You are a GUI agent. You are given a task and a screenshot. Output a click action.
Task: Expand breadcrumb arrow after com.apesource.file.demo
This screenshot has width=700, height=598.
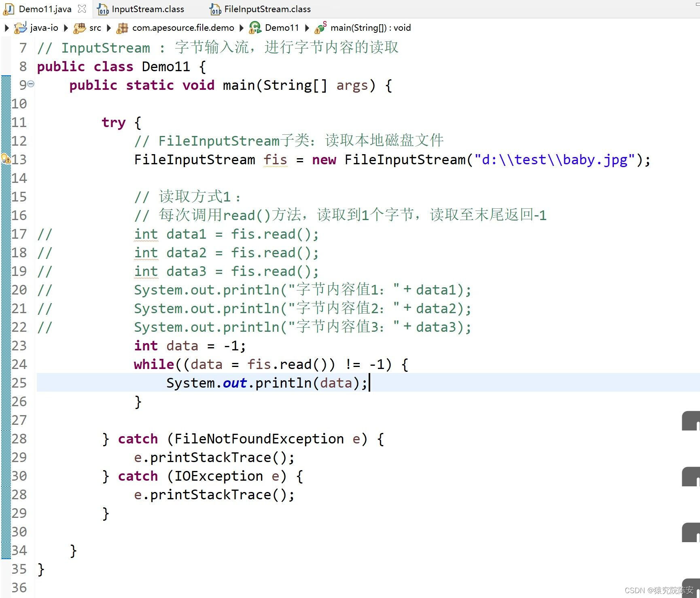point(242,28)
